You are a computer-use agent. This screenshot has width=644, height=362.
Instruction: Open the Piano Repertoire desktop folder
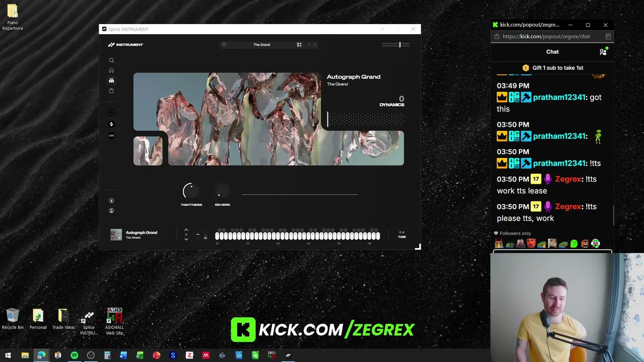tap(13, 18)
